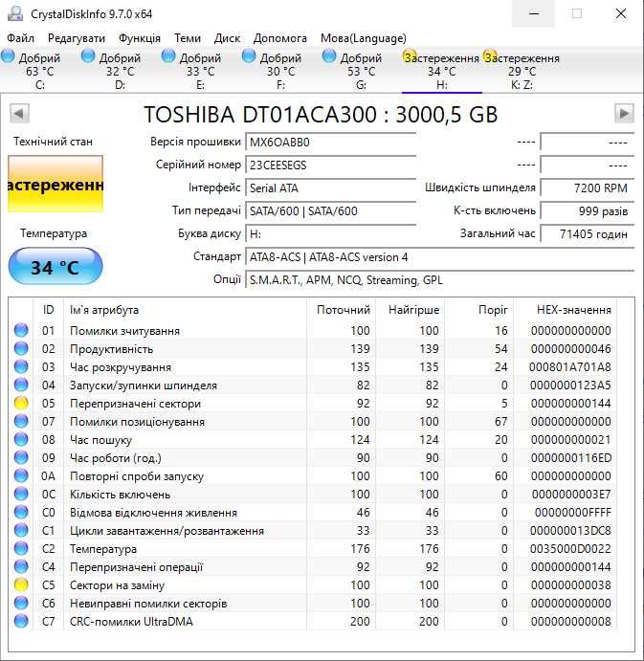Select disk H: tab with 34 °C
This screenshot has width=644, height=661.
441,71
